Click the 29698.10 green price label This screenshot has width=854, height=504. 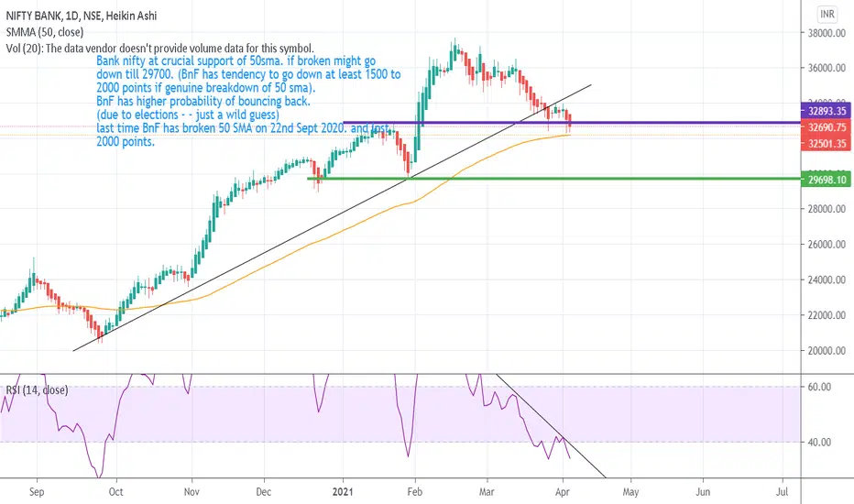coord(827,180)
